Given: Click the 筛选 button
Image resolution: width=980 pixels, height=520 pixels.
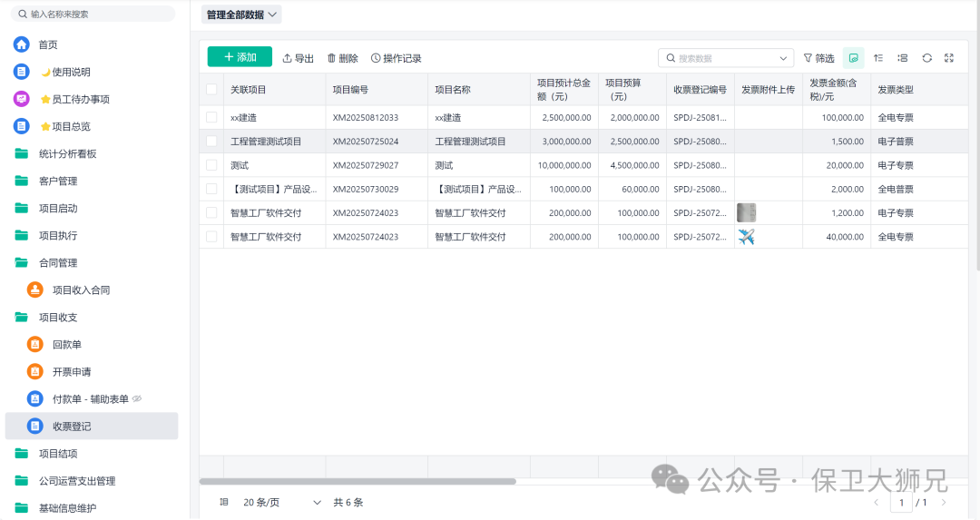Looking at the screenshot, I should click(x=818, y=58).
